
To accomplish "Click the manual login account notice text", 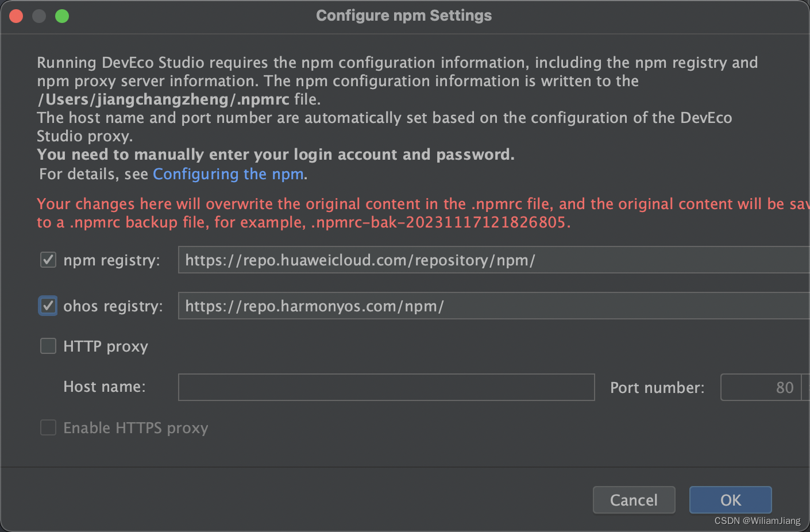I will coord(276,155).
